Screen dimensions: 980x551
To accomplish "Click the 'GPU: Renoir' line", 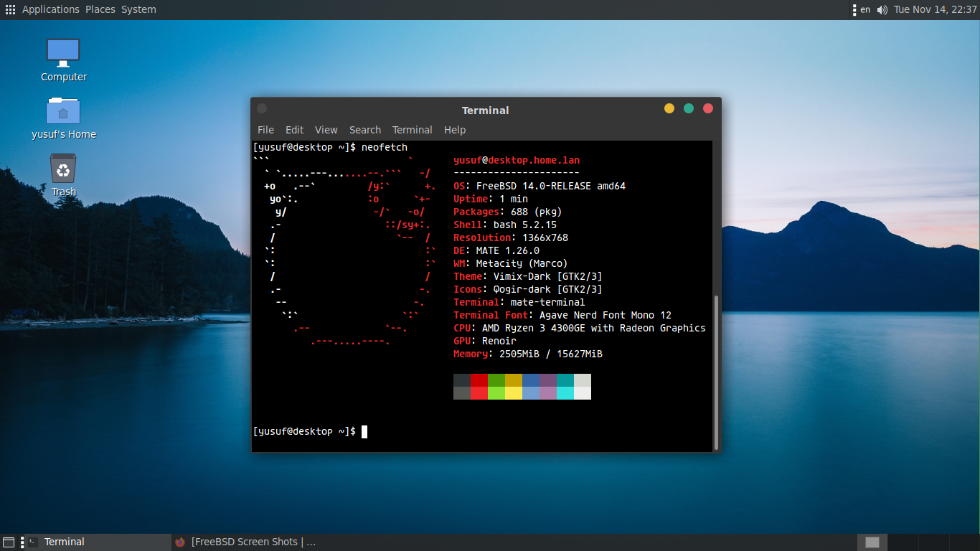I will [485, 341].
